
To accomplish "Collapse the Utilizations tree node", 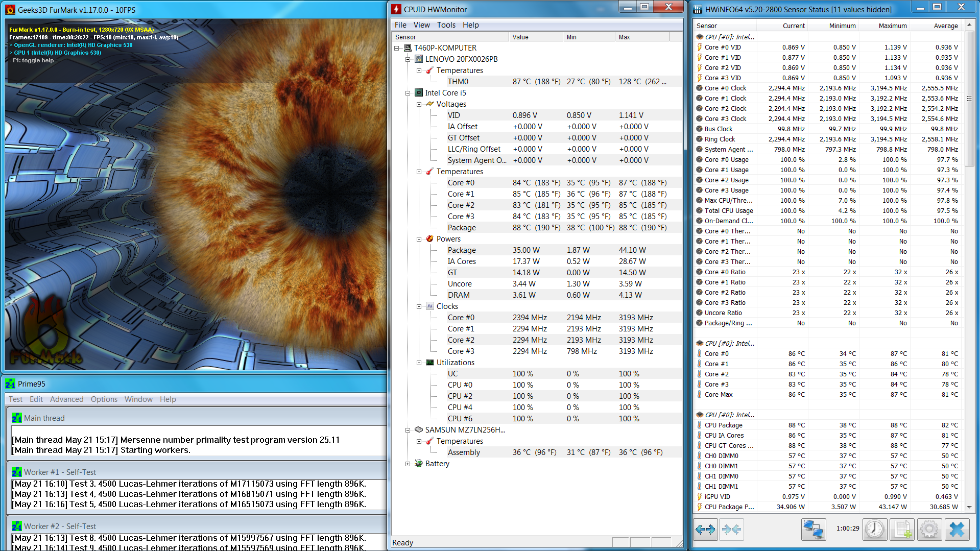I will tap(419, 363).
